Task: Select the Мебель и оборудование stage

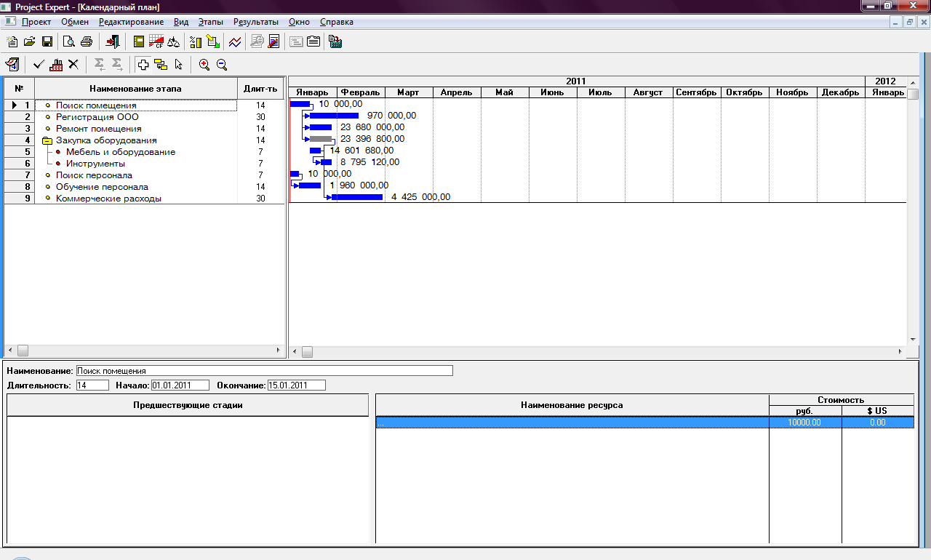Action: coord(120,152)
